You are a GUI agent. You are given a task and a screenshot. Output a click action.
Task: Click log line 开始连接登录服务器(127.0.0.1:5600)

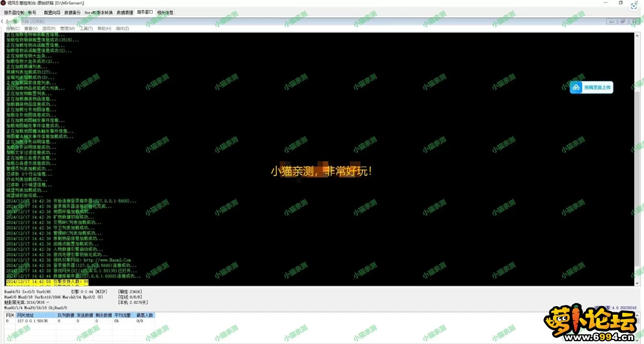click(x=71, y=201)
